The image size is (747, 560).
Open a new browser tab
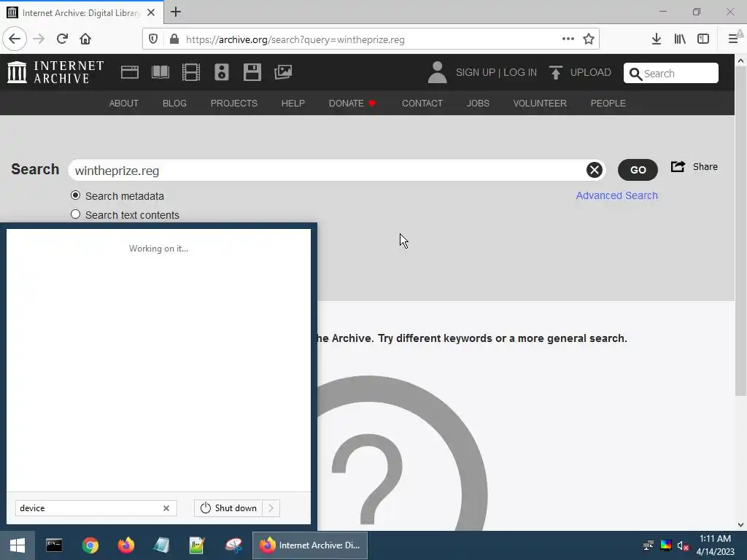176,12
